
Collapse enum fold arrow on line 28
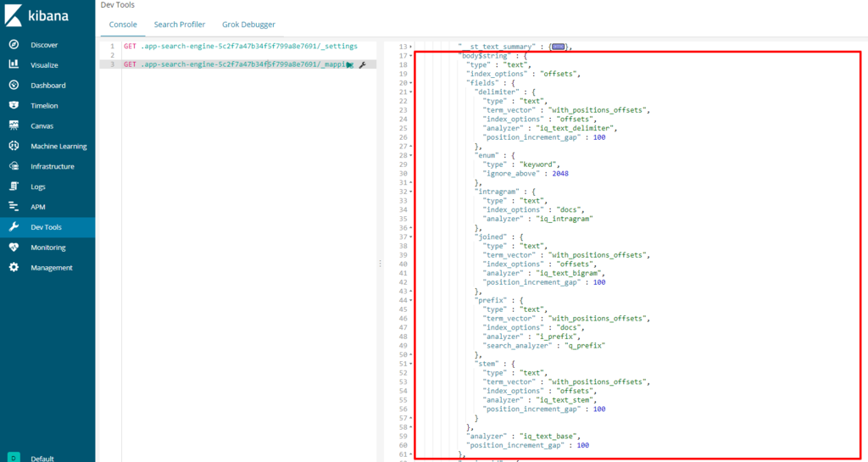click(410, 155)
